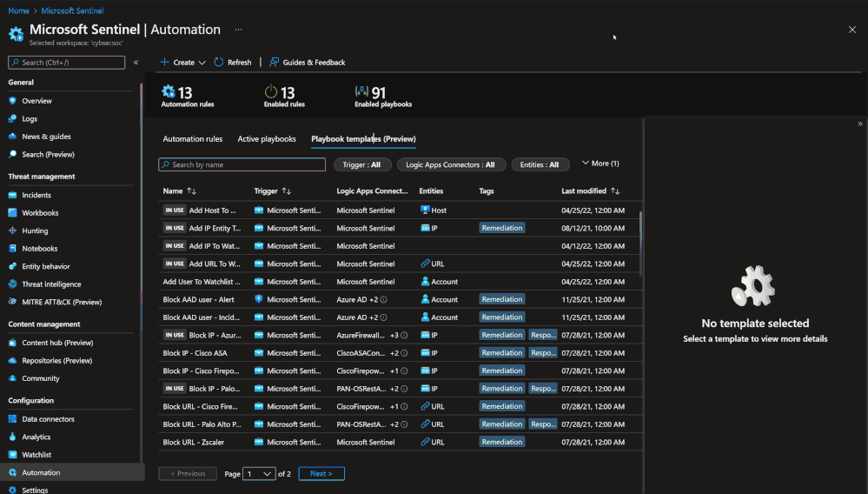
Task: Select Block AAD user - Alert row
Action: click(x=400, y=299)
